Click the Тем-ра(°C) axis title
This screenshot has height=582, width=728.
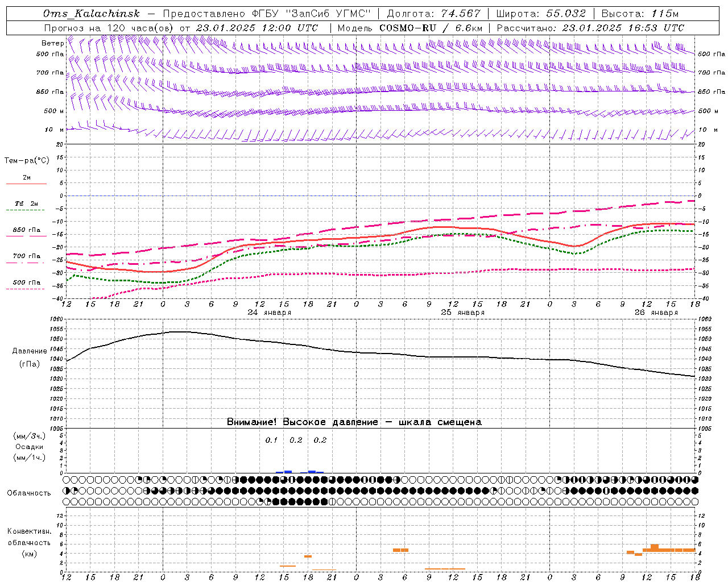tap(27, 161)
